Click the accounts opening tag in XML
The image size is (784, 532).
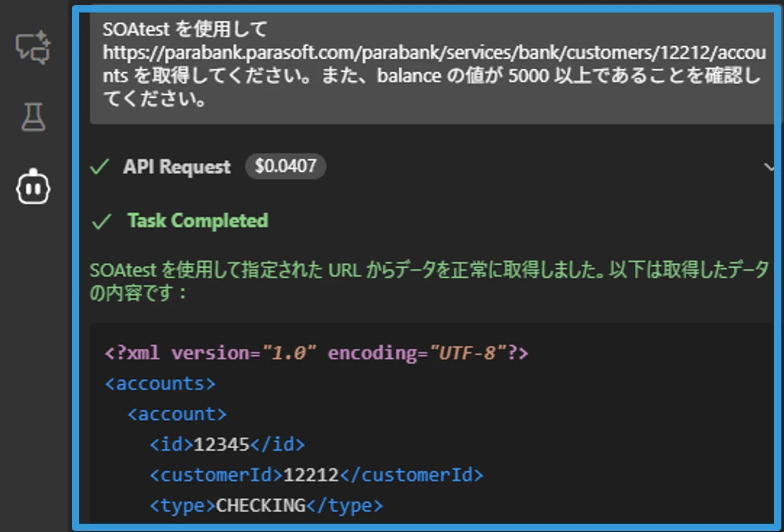[160, 383]
